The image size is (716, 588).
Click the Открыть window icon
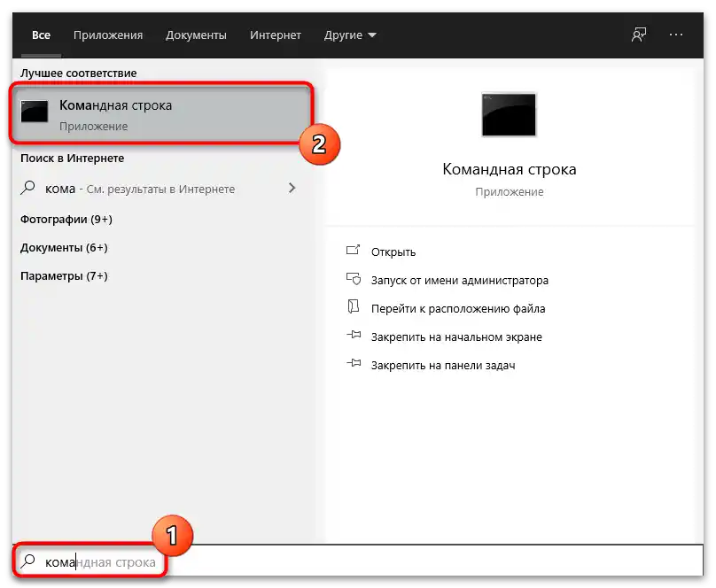click(x=353, y=250)
